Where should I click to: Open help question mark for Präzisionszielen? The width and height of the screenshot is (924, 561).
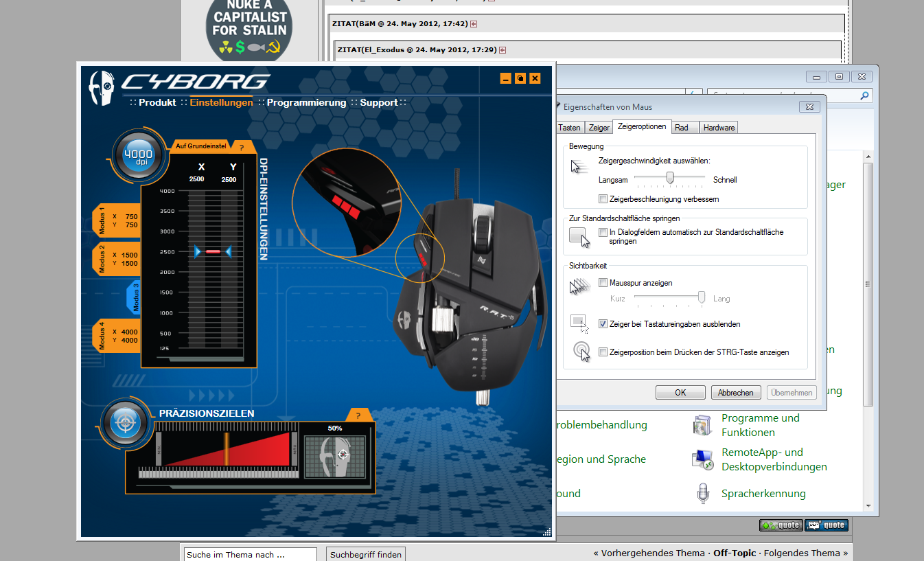point(358,415)
